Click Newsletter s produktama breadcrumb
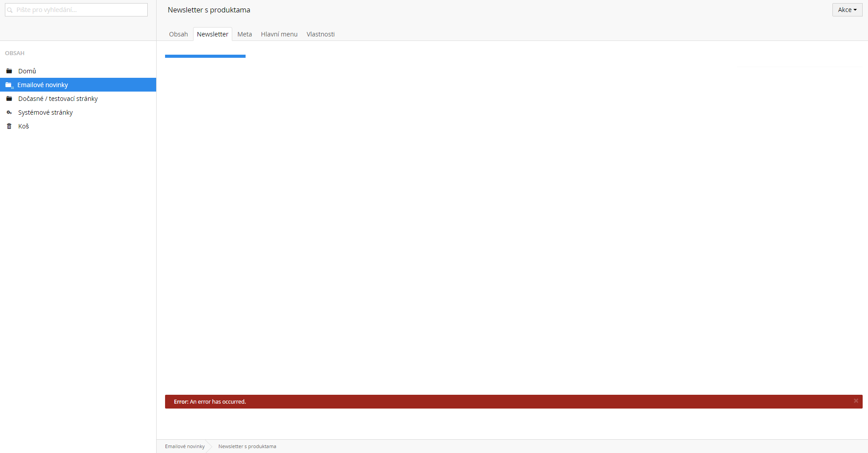The width and height of the screenshot is (868, 453). (247, 446)
